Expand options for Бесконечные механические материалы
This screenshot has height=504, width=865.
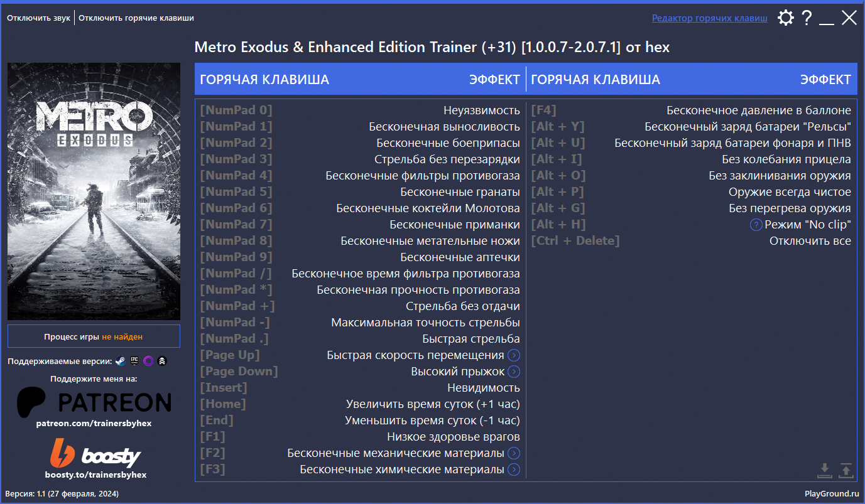pos(514,453)
